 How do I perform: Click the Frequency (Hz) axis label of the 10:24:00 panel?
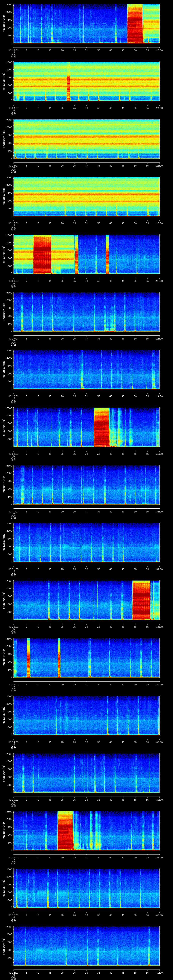(4, 139)
